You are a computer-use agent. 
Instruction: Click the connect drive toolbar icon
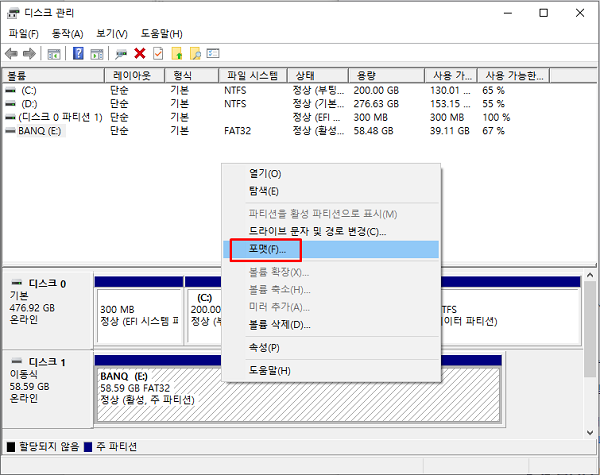pos(121,53)
